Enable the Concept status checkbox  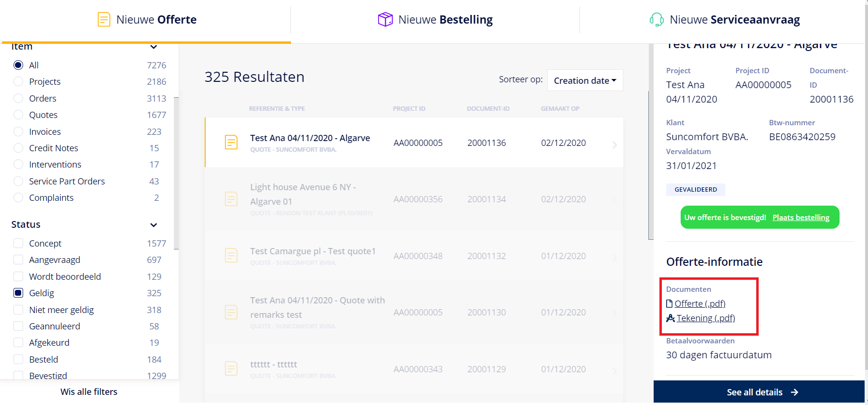[18, 243]
